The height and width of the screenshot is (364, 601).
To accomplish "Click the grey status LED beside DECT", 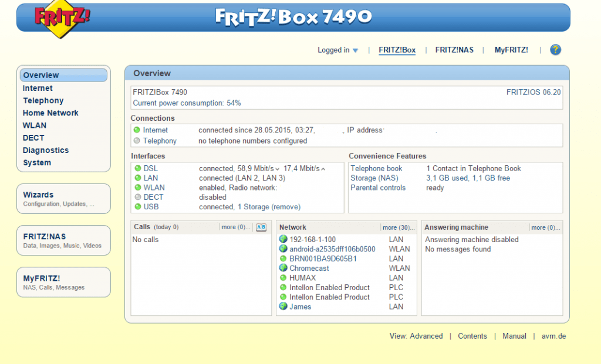I will pos(137,198).
